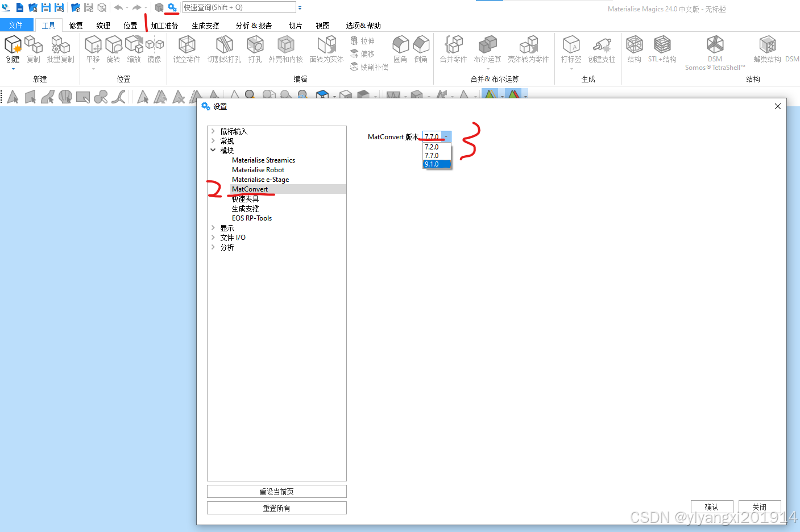Click the STL+结构 icon
Screen dimensions: 800x532
point(662,45)
